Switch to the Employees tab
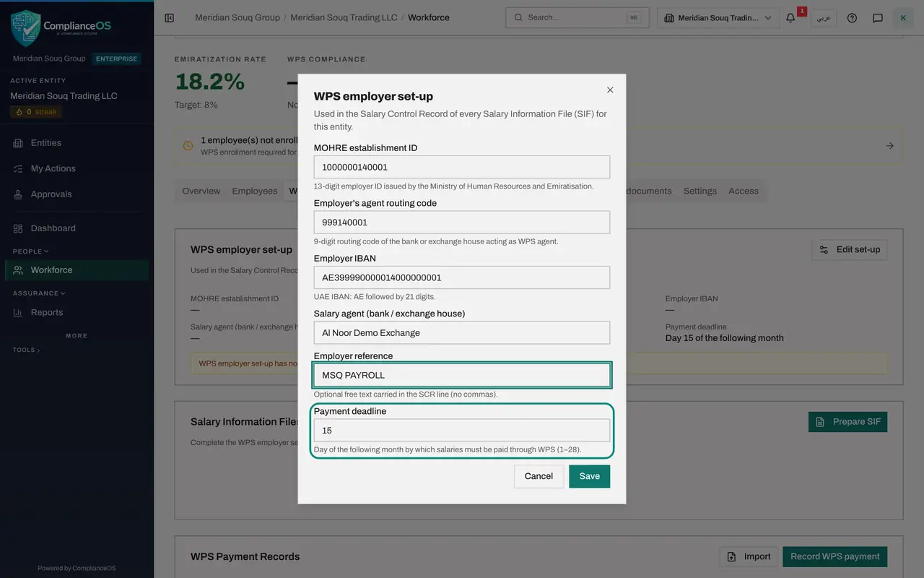924x578 pixels. (x=255, y=191)
